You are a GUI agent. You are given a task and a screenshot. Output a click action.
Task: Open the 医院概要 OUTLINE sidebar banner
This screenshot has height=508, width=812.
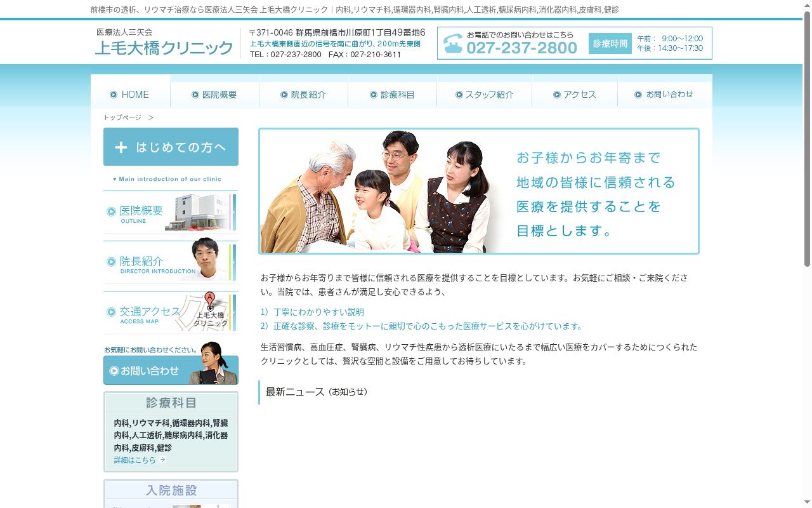click(x=171, y=213)
